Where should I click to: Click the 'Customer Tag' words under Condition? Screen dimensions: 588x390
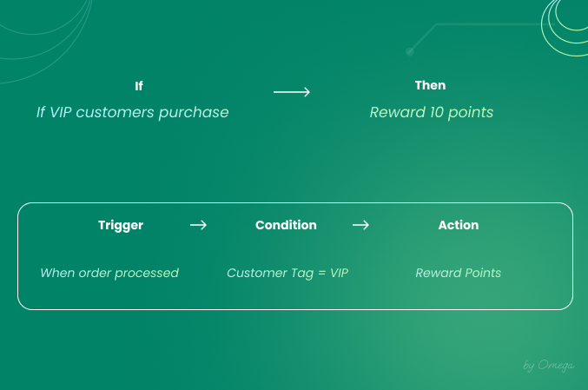click(x=270, y=273)
